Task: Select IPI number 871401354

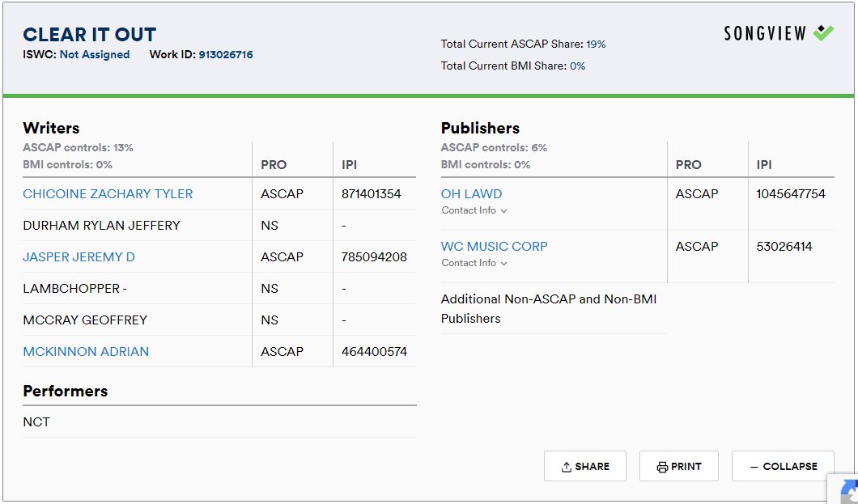Action: point(371,194)
